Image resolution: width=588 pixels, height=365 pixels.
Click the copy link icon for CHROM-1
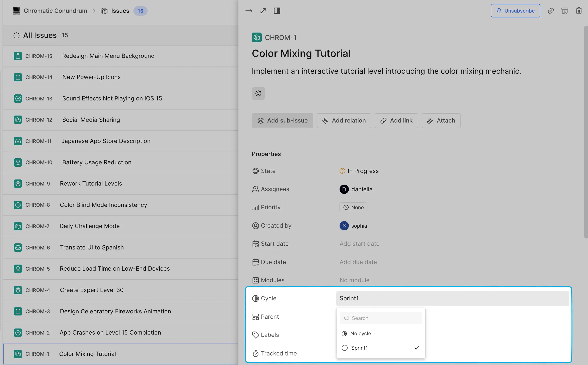(x=550, y=10)
